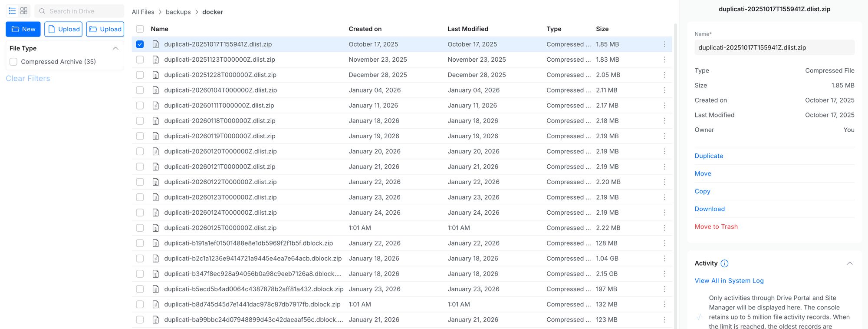Click the folder-upload button with folder icon
The width and height of the screenshot is (868, 329).
coord(105,29)
